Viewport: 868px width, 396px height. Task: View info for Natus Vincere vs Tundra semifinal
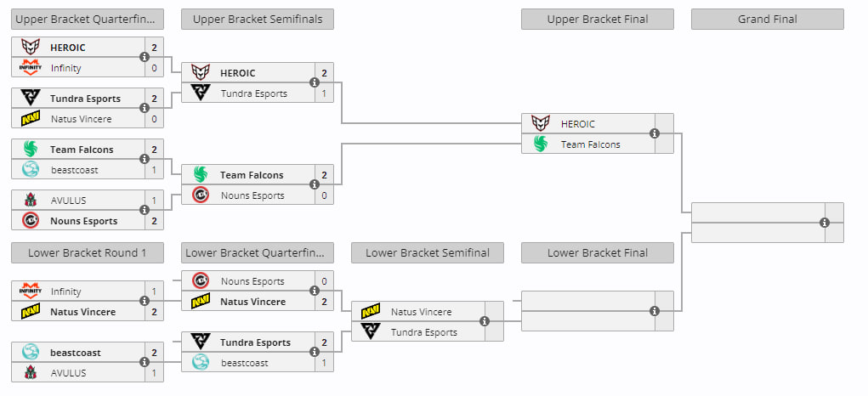tap(485, 320)
